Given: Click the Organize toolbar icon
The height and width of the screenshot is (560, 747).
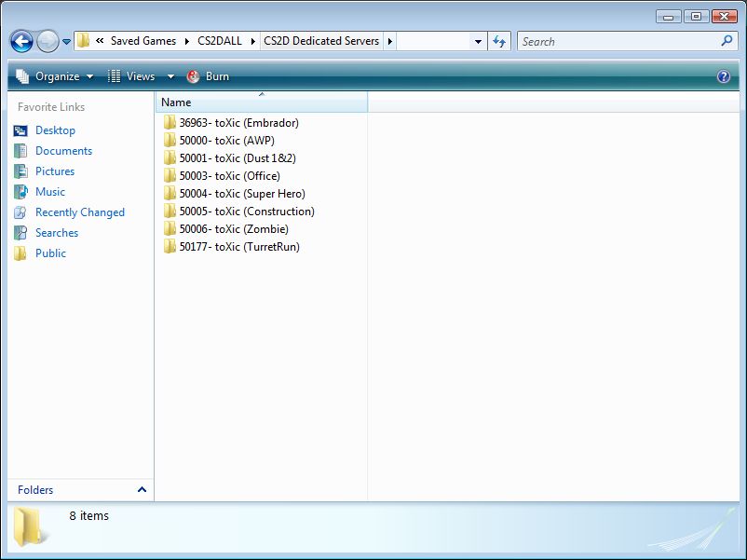Looking at the screenshot, I should coord(22,76).
